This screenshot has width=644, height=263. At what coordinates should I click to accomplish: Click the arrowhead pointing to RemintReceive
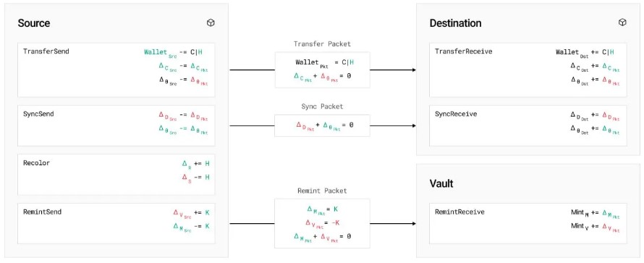(x=414, y=224)
